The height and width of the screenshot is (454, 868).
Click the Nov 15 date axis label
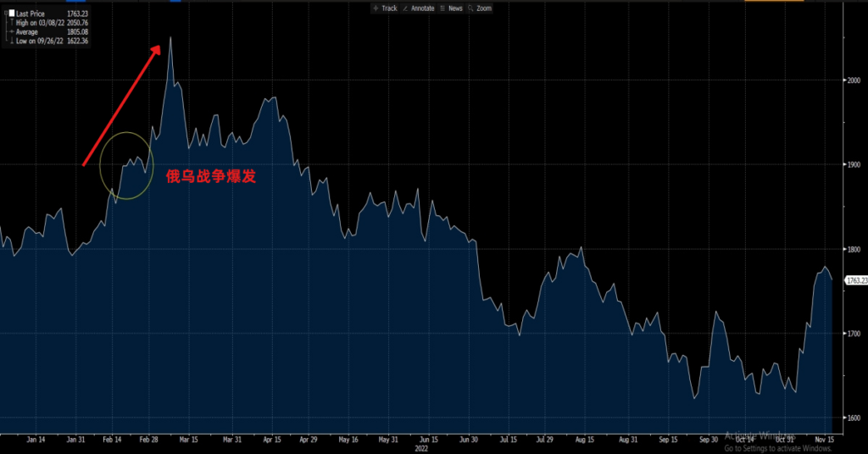click(821, 439)
